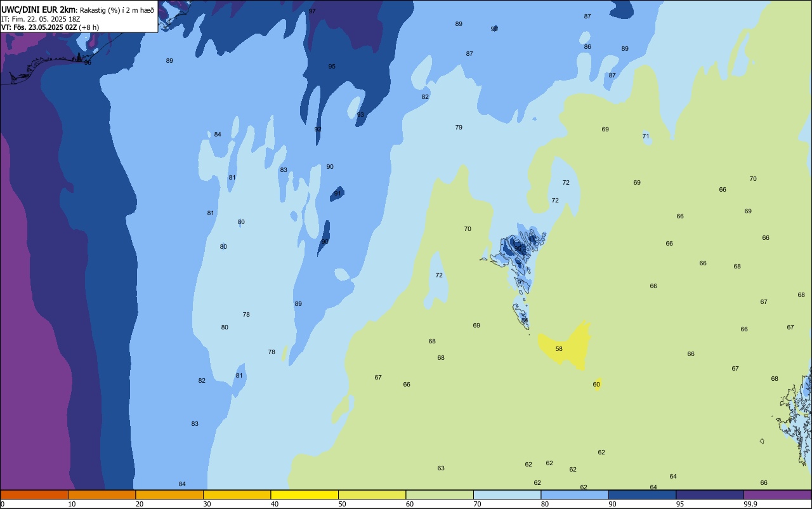The image size is (812, 509).
Task: Click the 97 humidity value near top
Action: coord(312,11)
